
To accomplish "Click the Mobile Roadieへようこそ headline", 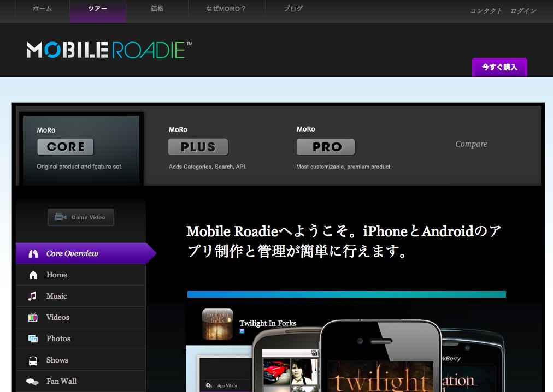I will coord(344,241).
